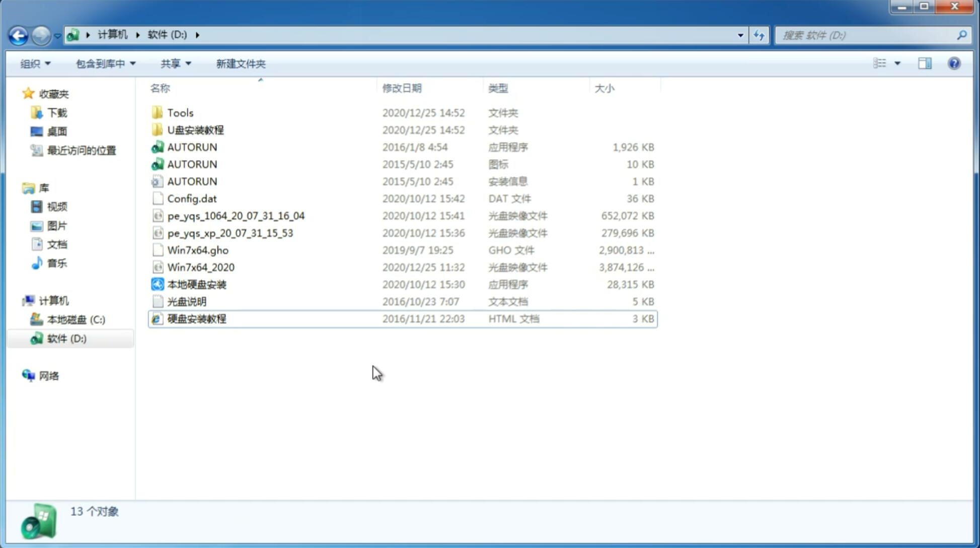This screenshot has height=548, width=980.
Task: Click 新建文件夹 button
Action: point(240,62)
